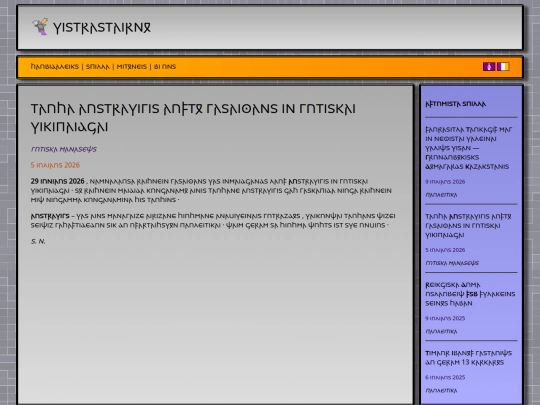This screenshot has height=405, width=540.
Task: Open the 'Spilla' news item in the orange bar
Action: coord(97,66)
